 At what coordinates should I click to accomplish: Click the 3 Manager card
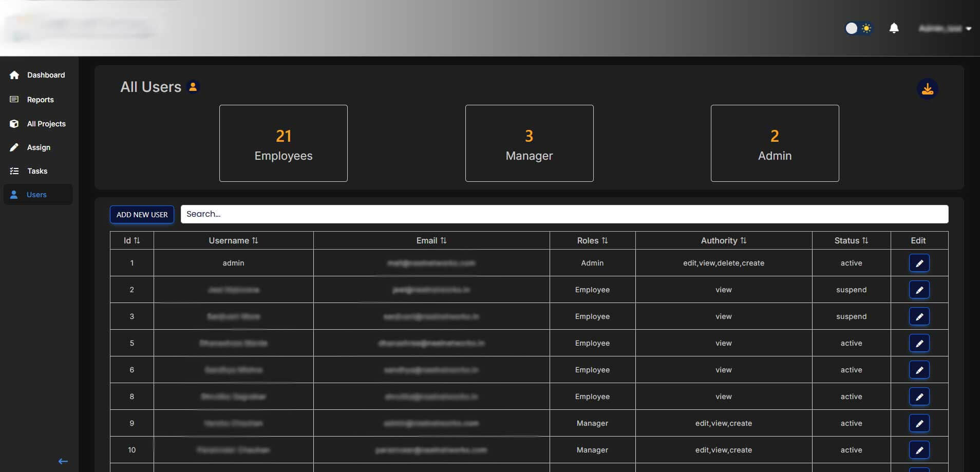pyautogui.click(x=530, y=143)
